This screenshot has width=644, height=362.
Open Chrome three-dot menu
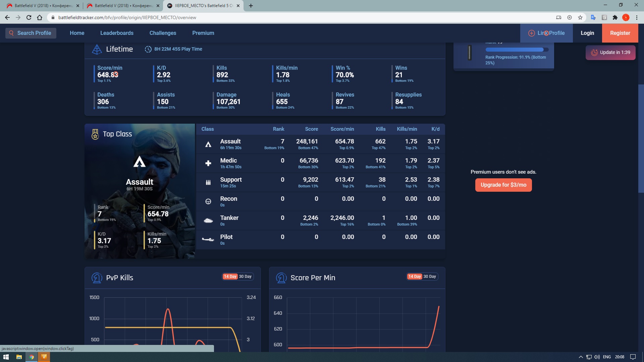click(x=637, y=17)
